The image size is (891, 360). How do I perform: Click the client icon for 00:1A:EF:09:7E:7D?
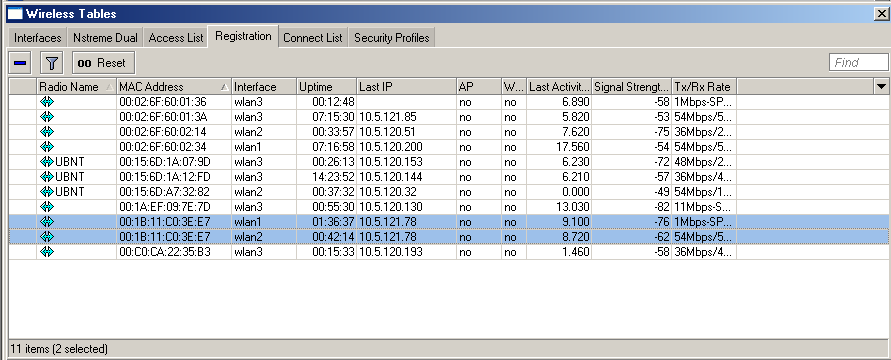[x=47, y=206]
